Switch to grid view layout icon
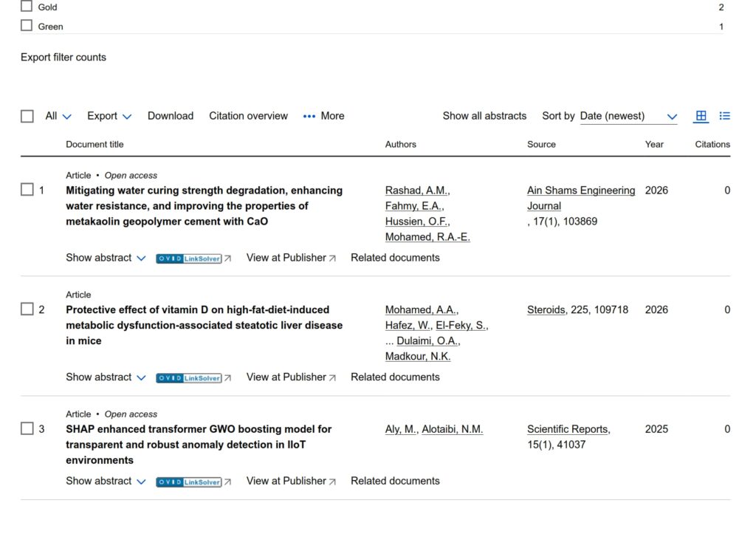The width and height of the screenshot is (756, 534). coord(701,116)
